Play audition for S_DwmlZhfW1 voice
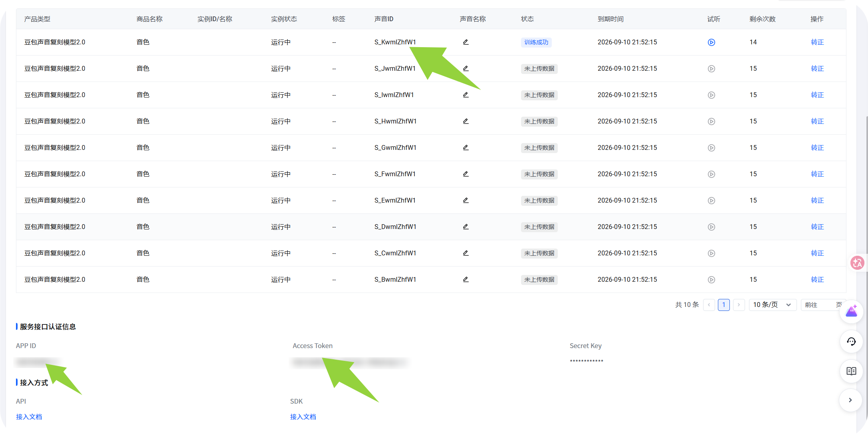The width and height of the screenshot is (868, 438). pos(711,227)
